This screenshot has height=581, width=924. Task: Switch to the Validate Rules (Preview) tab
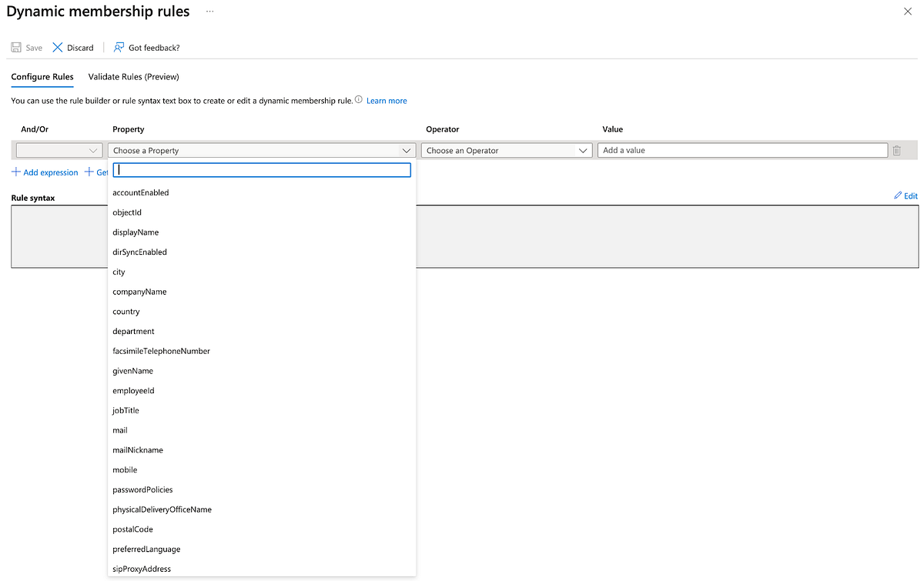[x=133, y=76]
